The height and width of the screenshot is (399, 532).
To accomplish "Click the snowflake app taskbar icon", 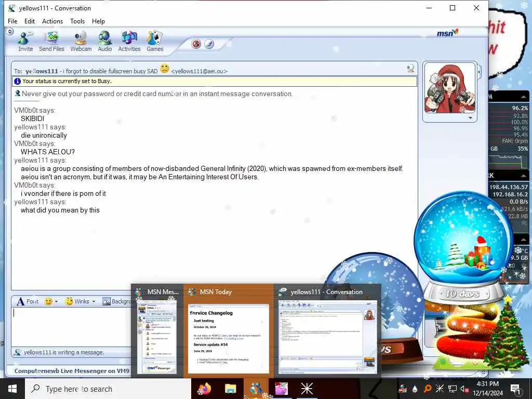I will 307,389.
